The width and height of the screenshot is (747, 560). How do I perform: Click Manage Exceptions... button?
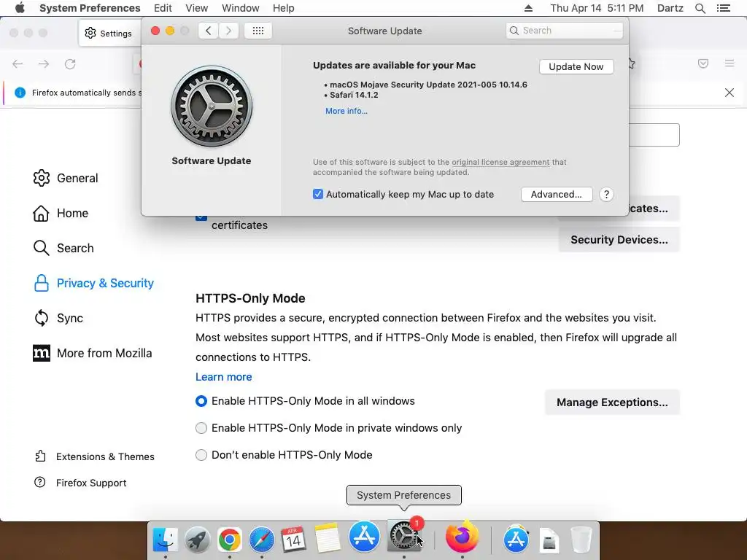612,402
